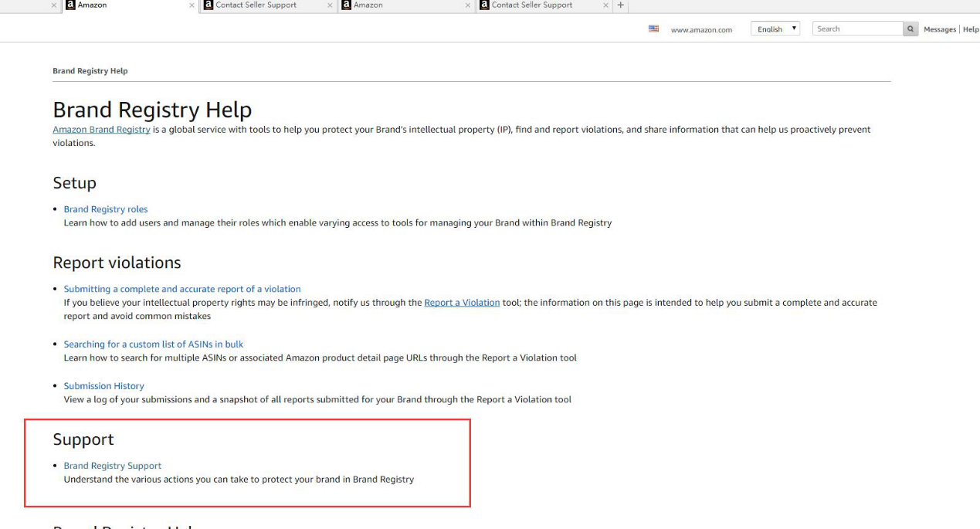Open the English language dropdown
The width and height of the screenshot is (980, 529).
pos(775,29)
